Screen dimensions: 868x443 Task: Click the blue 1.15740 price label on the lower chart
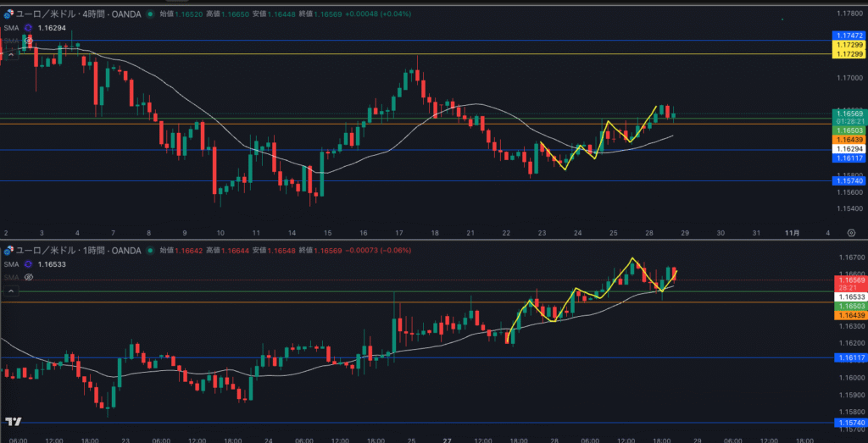tap(849, 423)
